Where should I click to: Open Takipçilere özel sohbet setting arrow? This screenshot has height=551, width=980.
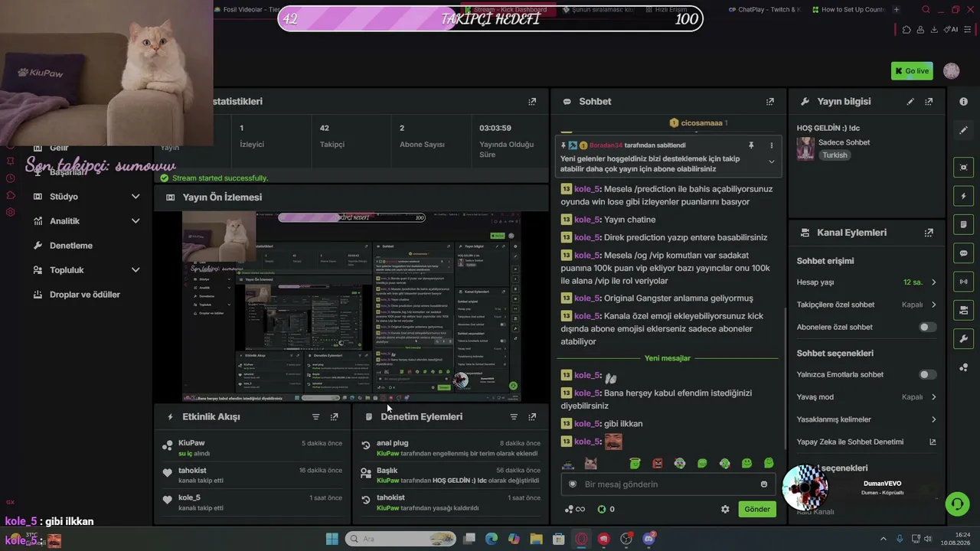coord(933,305)
